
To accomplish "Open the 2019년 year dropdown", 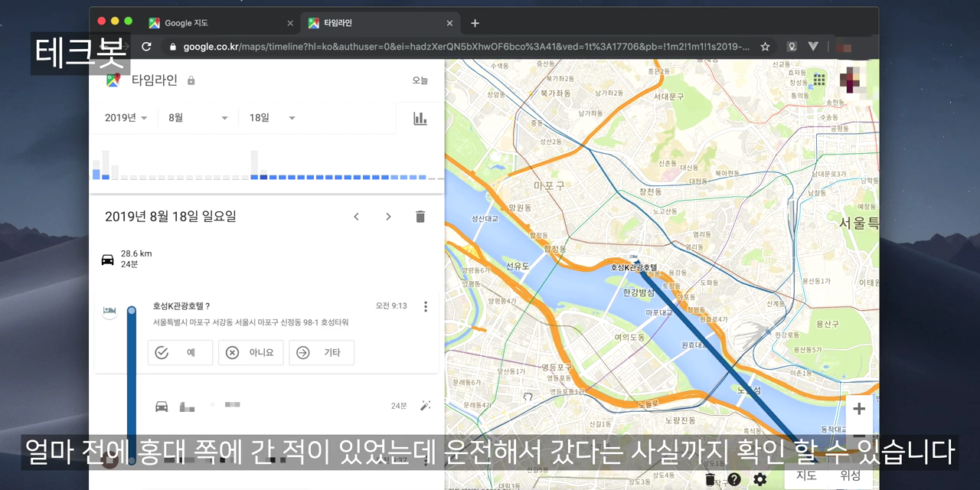I will (x=126, y=118).
